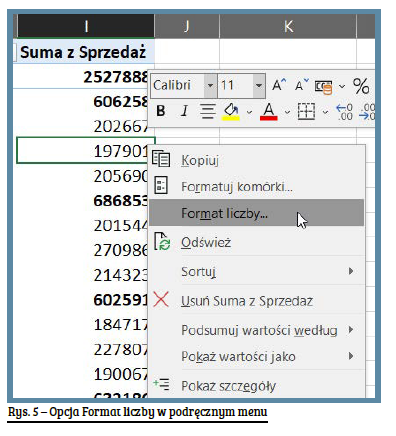The height and width of the screenshot is (436, 396).
Task: Select the cell starting with 227807
Action: pyautogui.click(x=81, y=349)
